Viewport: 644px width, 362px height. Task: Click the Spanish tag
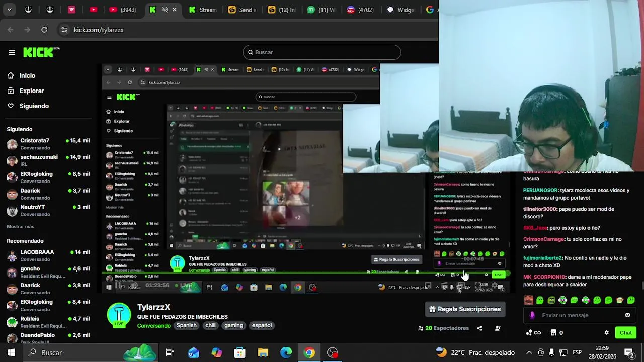coord(186,325)
